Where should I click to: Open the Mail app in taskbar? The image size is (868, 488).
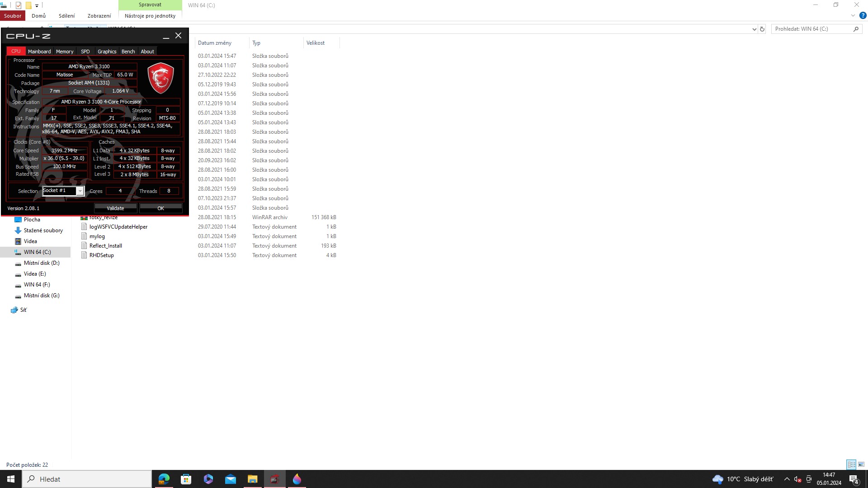click(230, 479)
